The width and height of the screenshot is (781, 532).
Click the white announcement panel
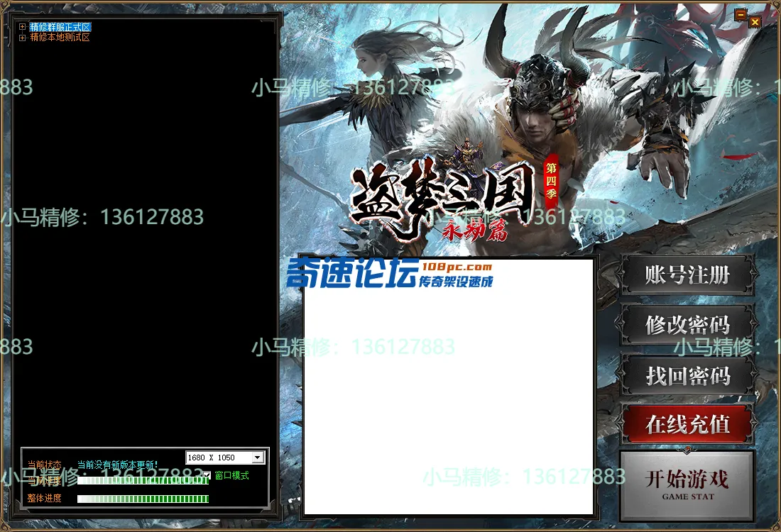point(448,387)
